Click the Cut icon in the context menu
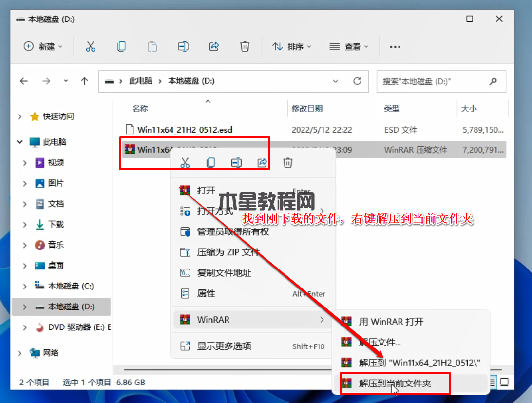This screenshot has height=403, width=532. point(185,163)
